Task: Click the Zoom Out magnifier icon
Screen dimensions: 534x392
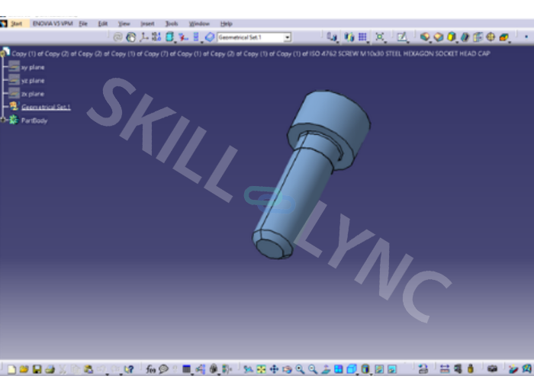Action: pos(313,369)
